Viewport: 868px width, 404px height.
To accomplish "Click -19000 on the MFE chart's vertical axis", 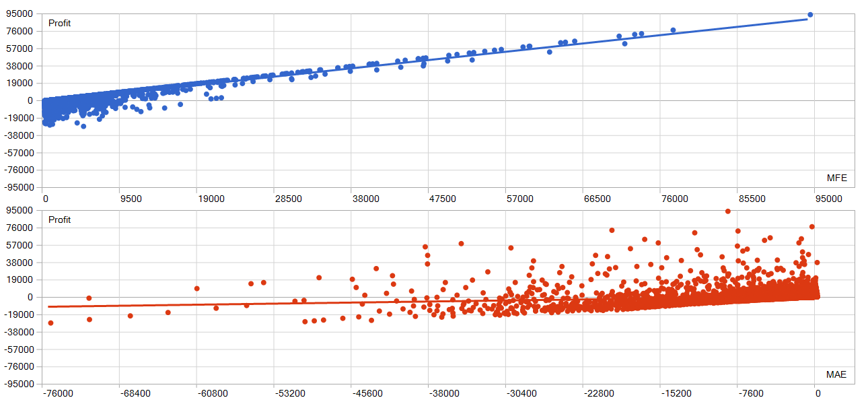I will click(x=18, y=119).
